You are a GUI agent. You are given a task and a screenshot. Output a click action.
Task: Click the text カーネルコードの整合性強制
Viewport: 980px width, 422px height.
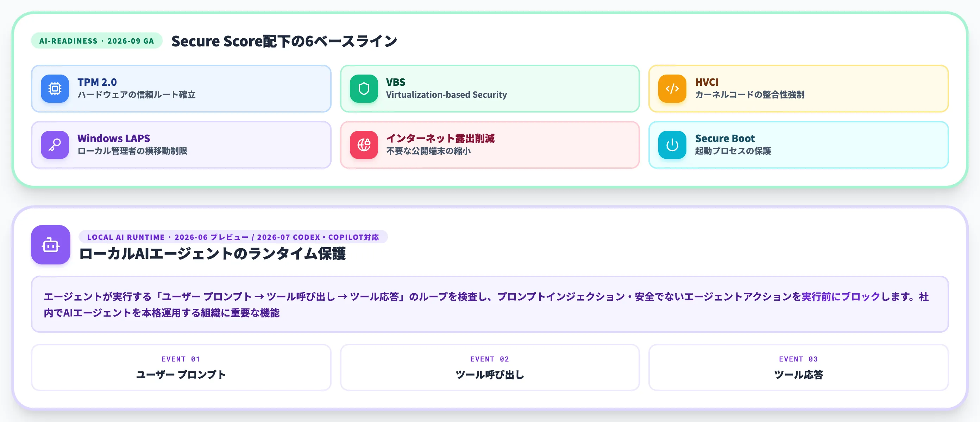click(x=750, y=95)
